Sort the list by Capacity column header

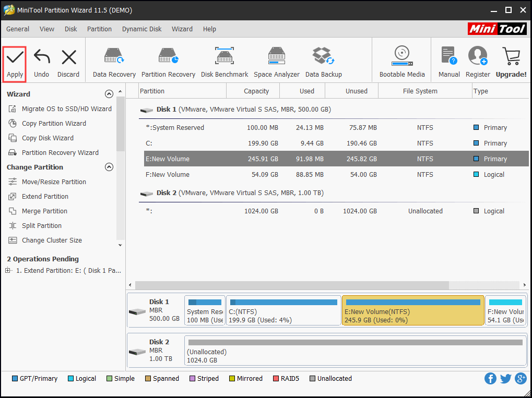(256, 91)
